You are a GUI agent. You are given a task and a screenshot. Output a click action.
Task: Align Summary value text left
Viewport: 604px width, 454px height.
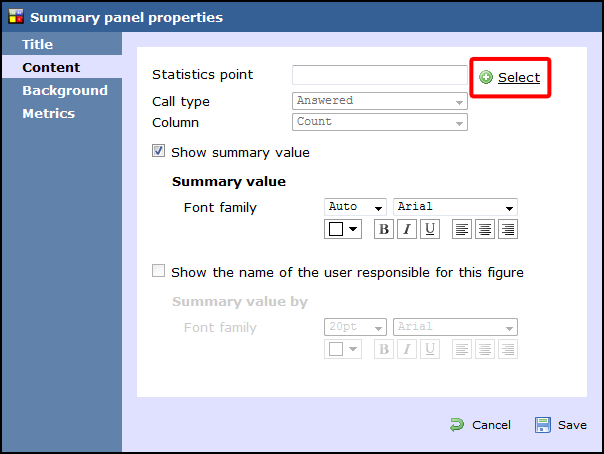tap(463, 229)
